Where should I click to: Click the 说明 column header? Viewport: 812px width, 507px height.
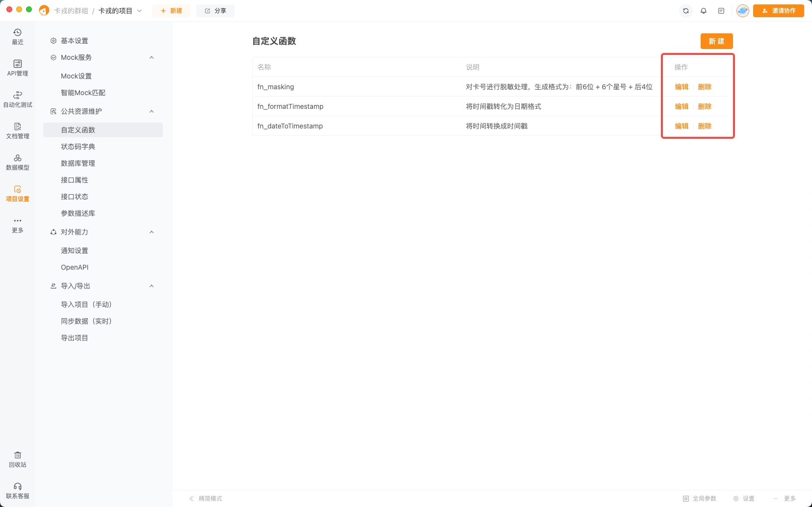pos(472,67)
